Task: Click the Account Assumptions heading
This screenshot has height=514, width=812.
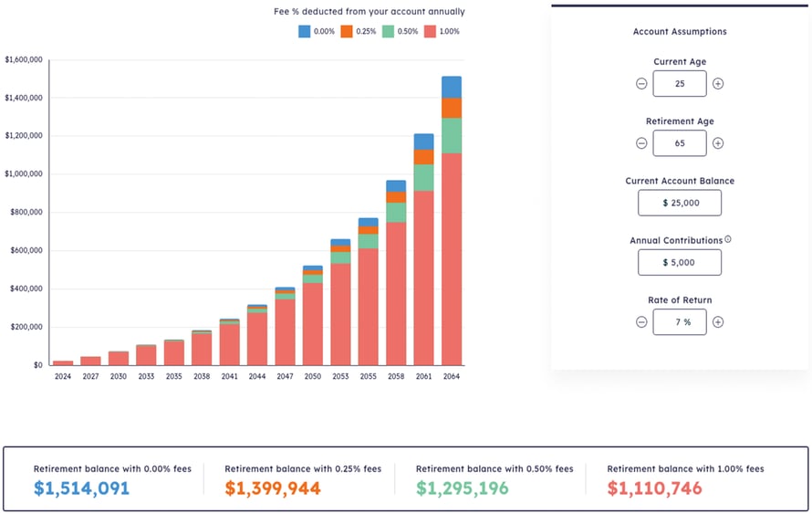Action: tap(680, 32)
